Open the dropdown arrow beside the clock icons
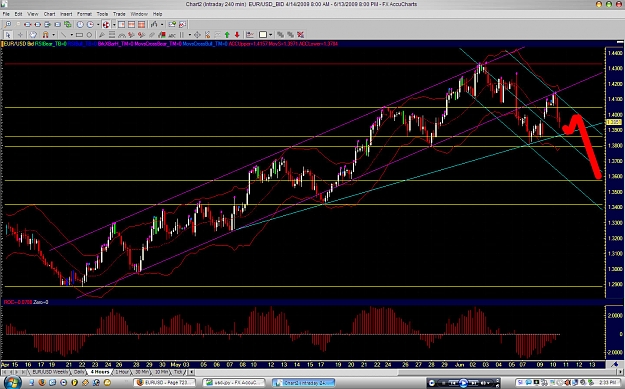 click(98, 24)
